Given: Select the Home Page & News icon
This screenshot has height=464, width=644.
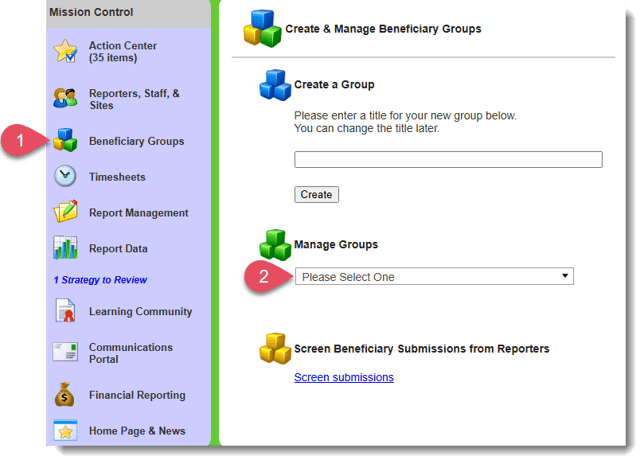Looking at the screenshot, I should click(x=65, y=431).
